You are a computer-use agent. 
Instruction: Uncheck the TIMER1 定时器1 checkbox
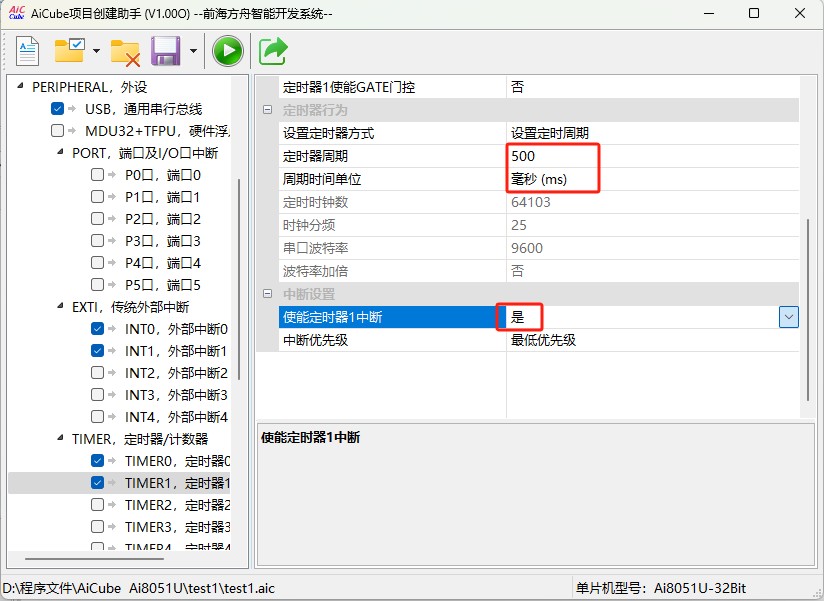[x=97, y=482]
